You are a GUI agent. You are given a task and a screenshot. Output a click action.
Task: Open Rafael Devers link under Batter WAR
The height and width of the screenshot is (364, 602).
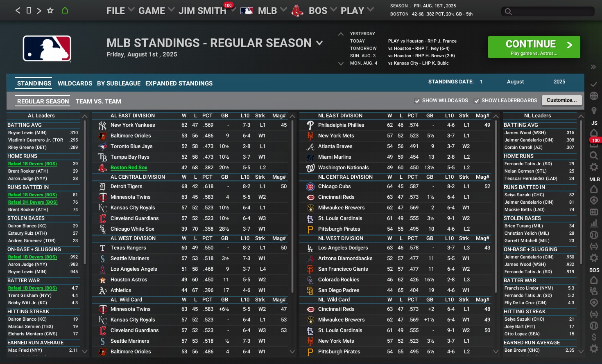tap(32, 288)
